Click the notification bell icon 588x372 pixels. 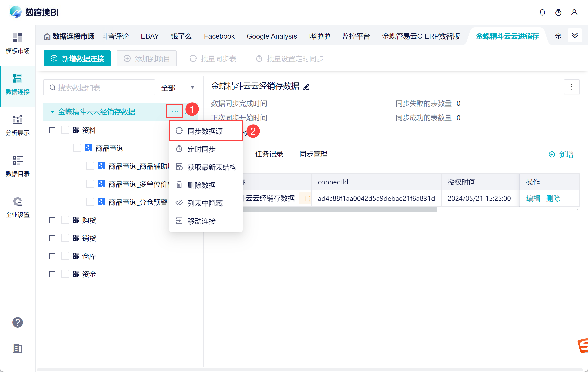(x=542, y=12)
